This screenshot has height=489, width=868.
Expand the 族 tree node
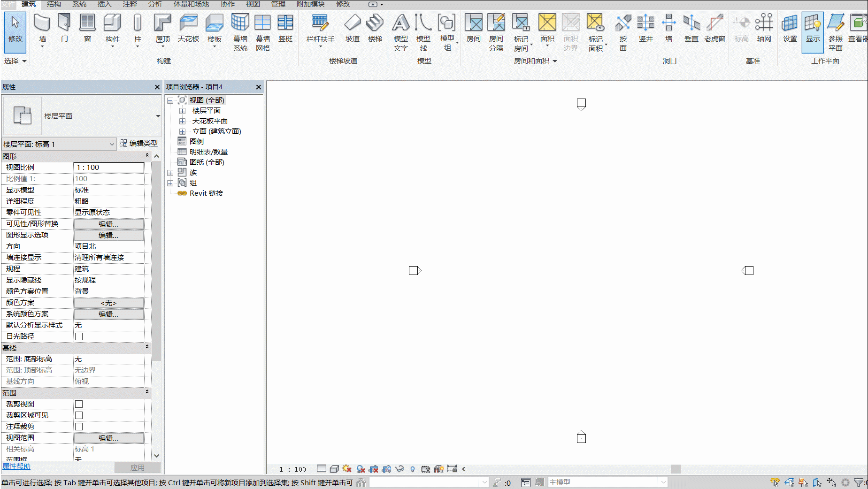(x=170, y=173)
